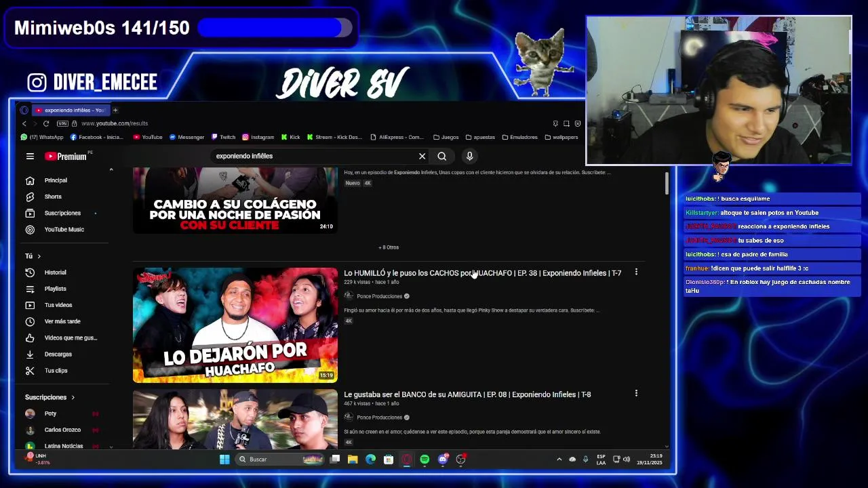Viewport: 868px width, 488px height.
Task: Click the YouTube Premium logo
Action: [66, 156]
